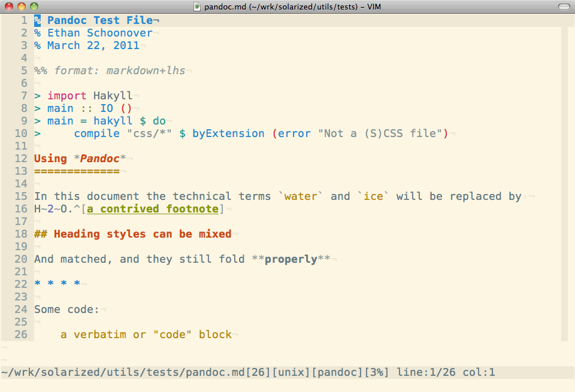This screenshot has width=575, height=392.
Task: Put cursor on the "import" keyword
Action: (67, 96)
